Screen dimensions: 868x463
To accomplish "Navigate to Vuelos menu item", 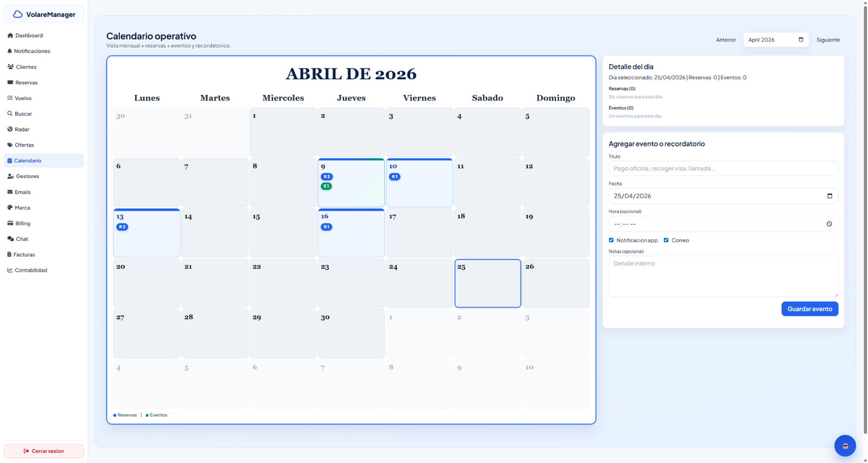I will [44, 98].
